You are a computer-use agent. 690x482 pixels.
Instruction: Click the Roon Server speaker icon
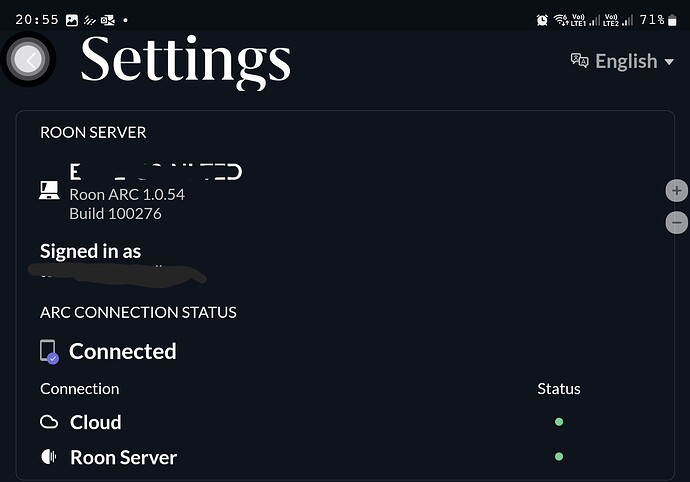click(49, 456)
